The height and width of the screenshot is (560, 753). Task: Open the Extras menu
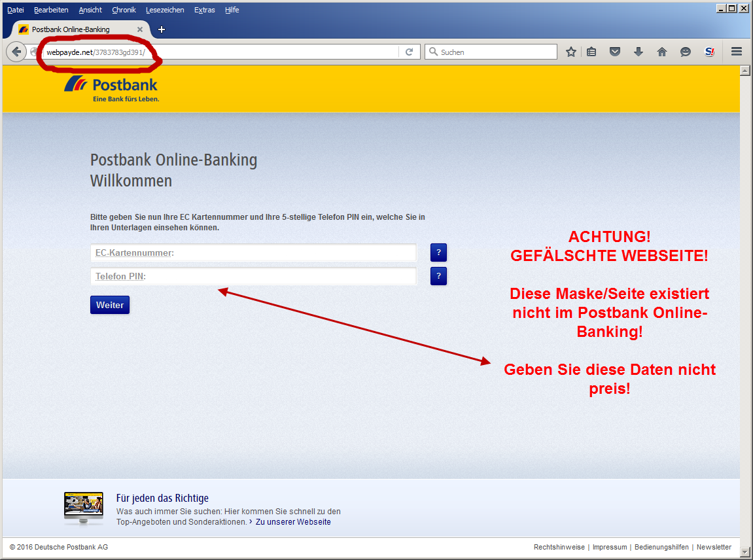pos(205,10)
